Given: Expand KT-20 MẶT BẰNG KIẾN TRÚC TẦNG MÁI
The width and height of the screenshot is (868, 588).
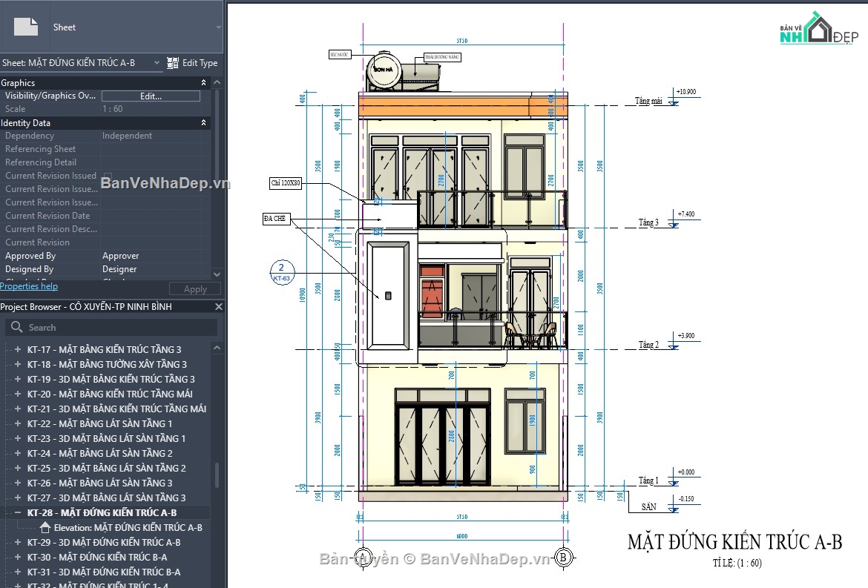Looking at the screenshot, I should pos(18,394).
